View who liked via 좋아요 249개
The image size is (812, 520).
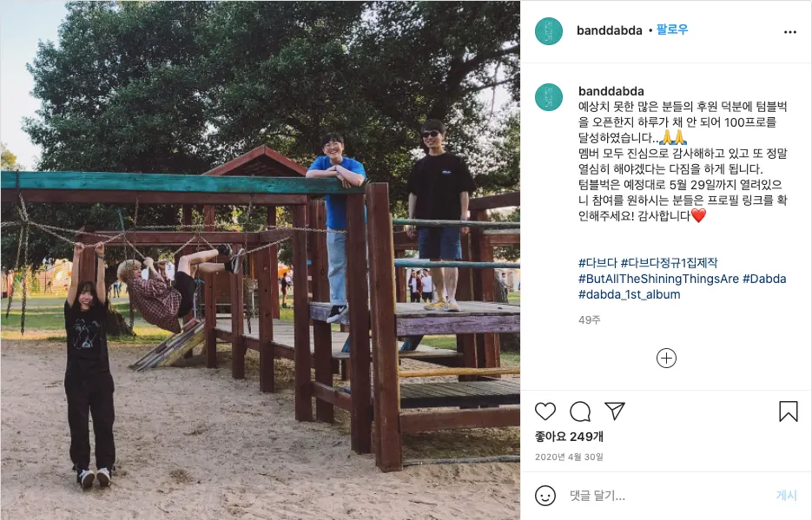point(569,437)
